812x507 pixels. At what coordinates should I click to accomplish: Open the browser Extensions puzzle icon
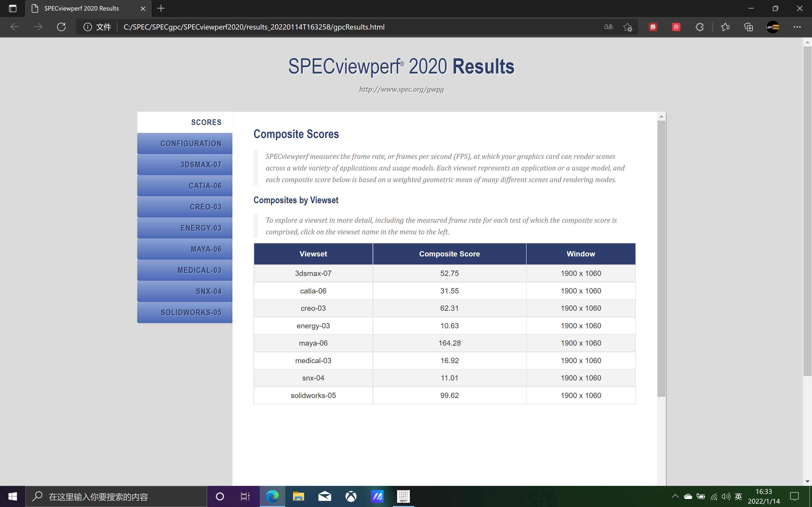699,27
